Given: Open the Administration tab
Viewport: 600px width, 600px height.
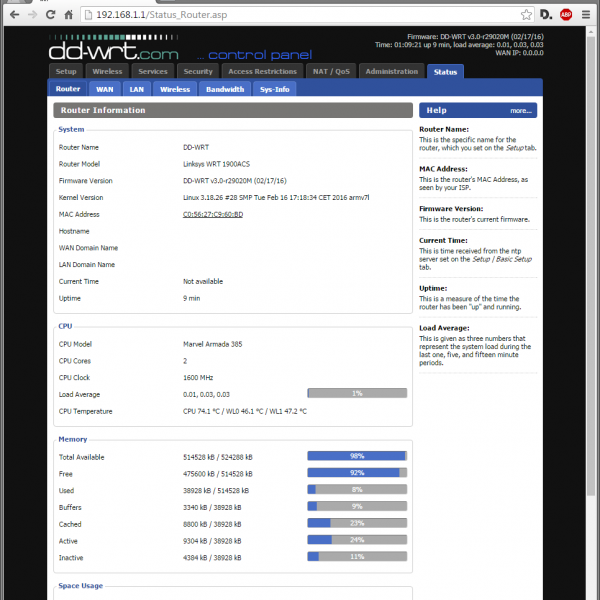Looking at the screenshot, I should pyautogui.click(x=391, y=72).
